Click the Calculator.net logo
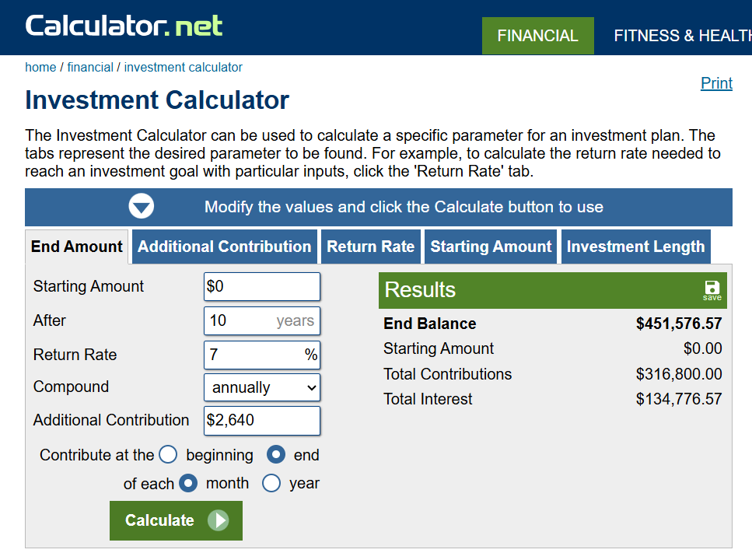 124,26
